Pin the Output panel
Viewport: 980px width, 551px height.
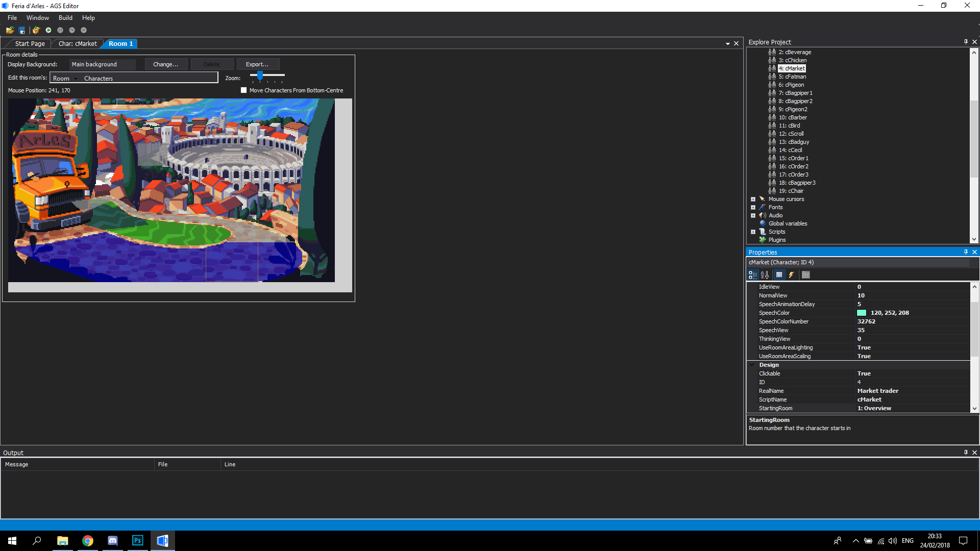point(966,453)
